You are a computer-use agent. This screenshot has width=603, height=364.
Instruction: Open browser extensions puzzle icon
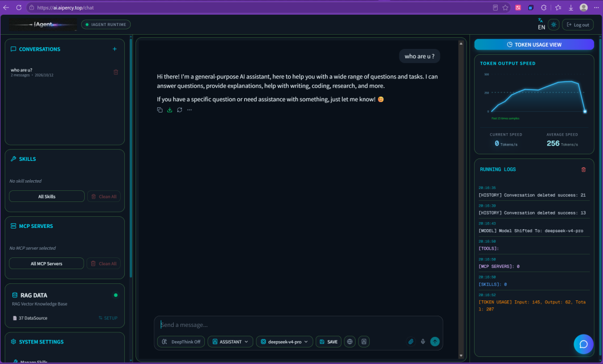coord(544,7)
